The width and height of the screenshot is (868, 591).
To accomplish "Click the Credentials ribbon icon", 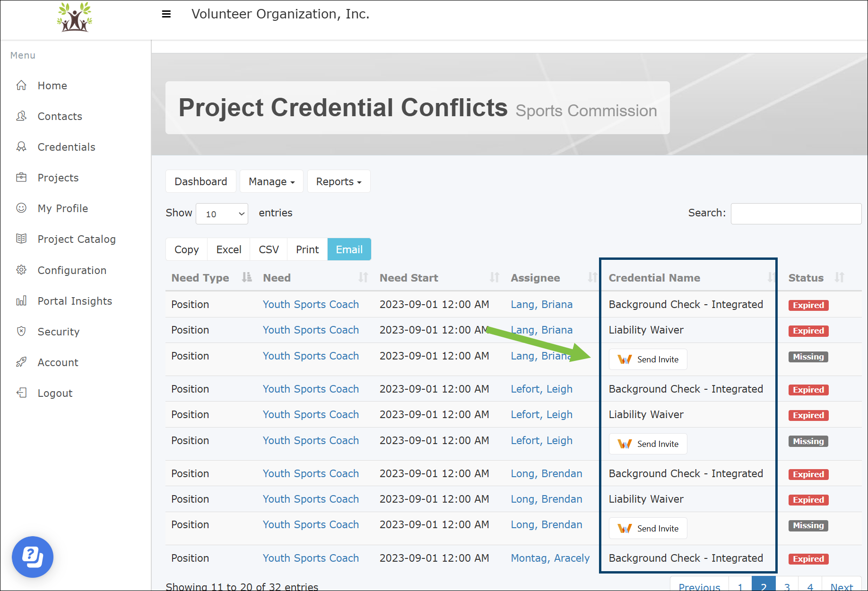I will coord(21,147).
